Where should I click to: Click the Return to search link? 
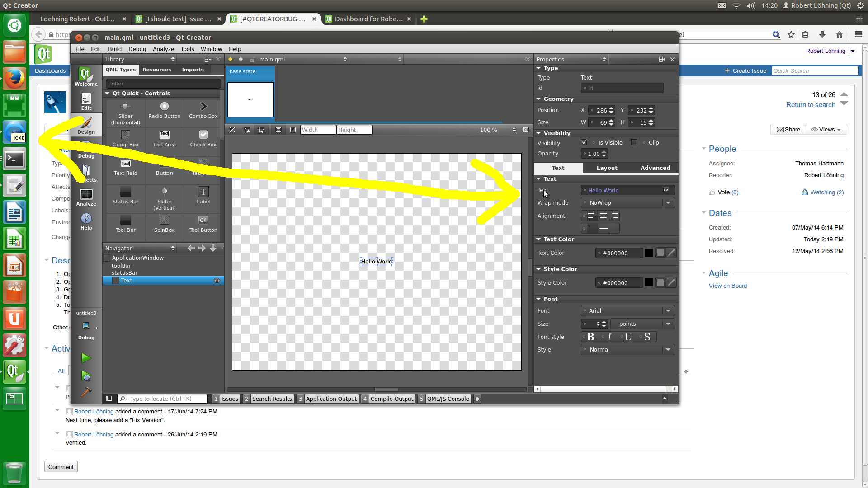point(810,105)
